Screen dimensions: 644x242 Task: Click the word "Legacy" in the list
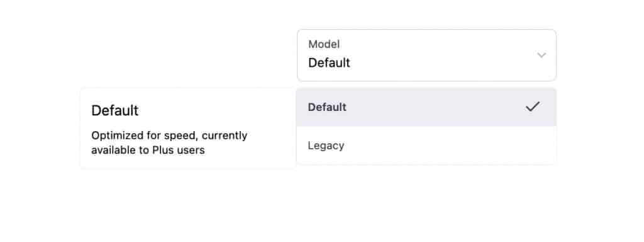326,146
